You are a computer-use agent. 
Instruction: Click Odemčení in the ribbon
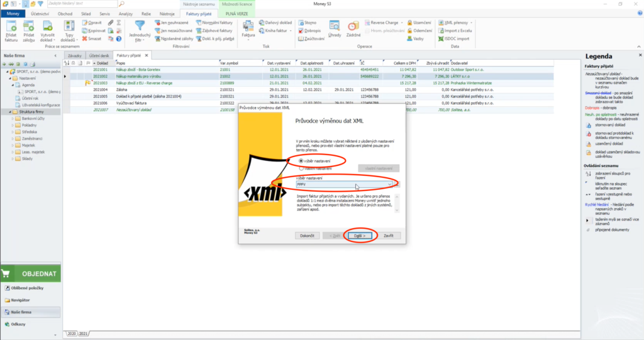click(x=419, y=31)
